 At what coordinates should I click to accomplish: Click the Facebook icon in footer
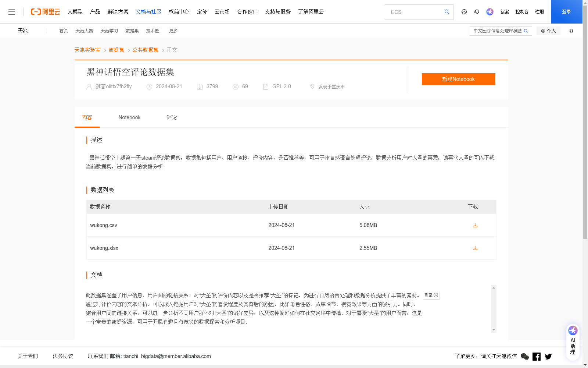coord(537,356)
